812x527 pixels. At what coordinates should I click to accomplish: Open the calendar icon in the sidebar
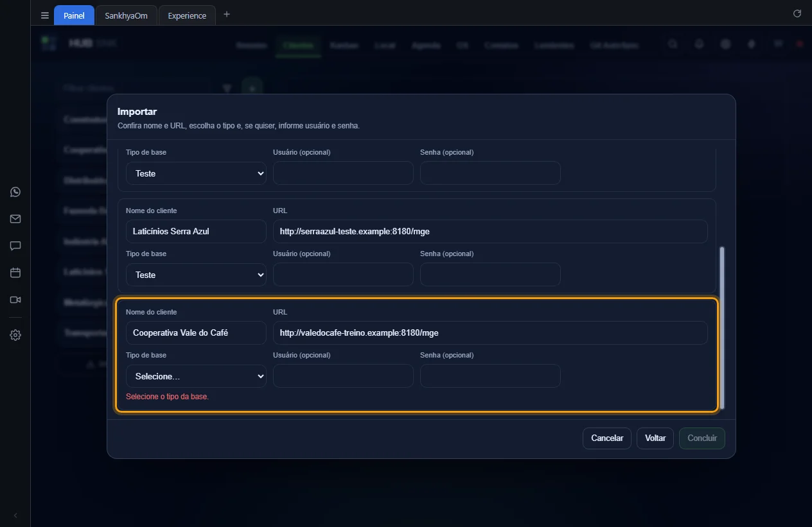(15, 273)
